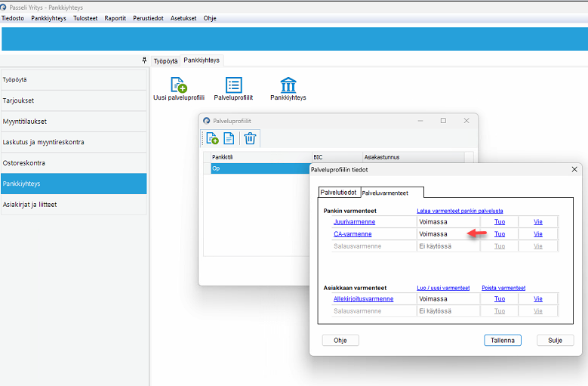The height and width of the screenshot is (386, 588).
Task: Switch to the Palveluvarmenteet tab
Action: pyautogui.click(x=392, y=193)
